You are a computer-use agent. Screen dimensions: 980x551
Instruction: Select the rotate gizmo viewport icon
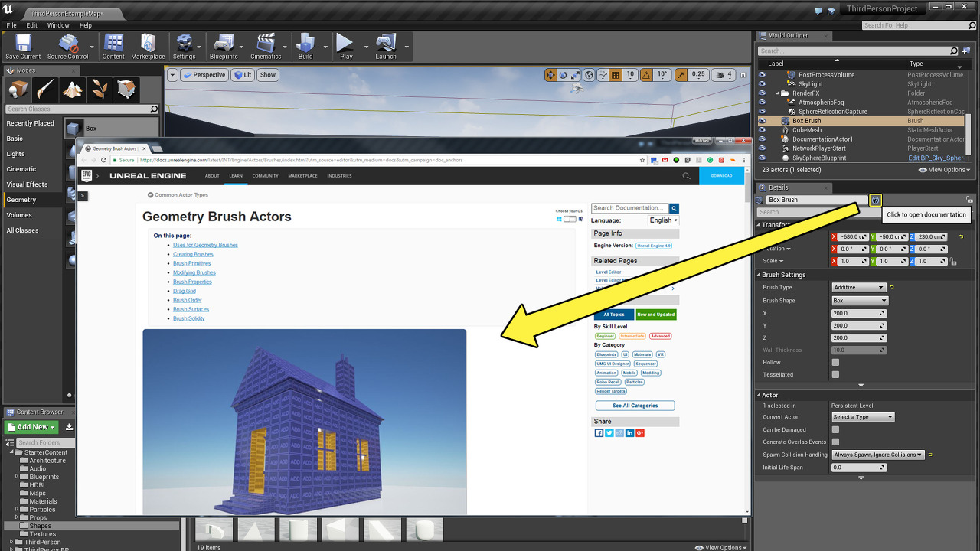563,75
